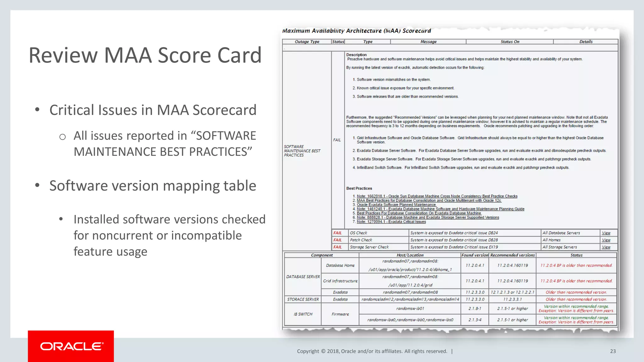Image resolution: width=644 pixels, height=362 pixels.
Task: Select the Database Home cell
Action: click(x=340, y=266)
